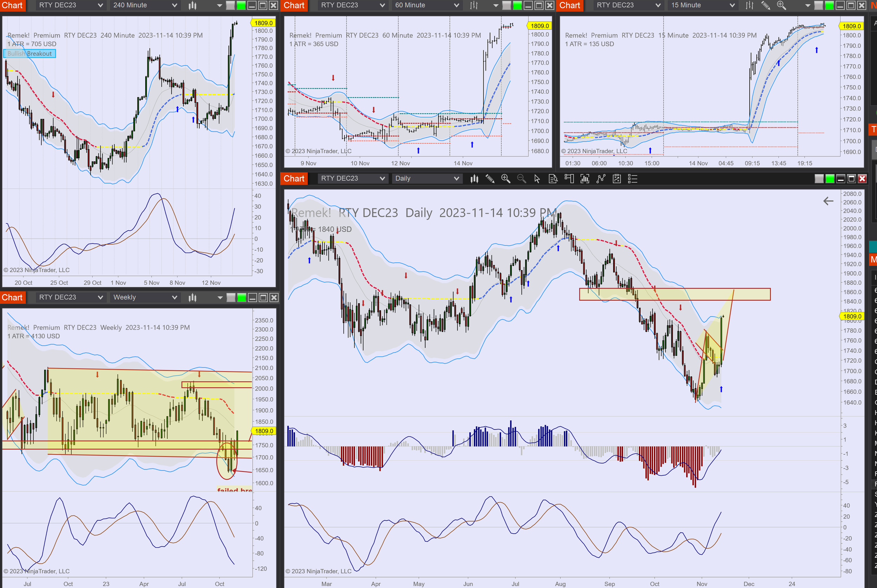This screenshot has width=877, height=588.
Task: Toggle gray interval link on Daily chart
Action: 819,179
